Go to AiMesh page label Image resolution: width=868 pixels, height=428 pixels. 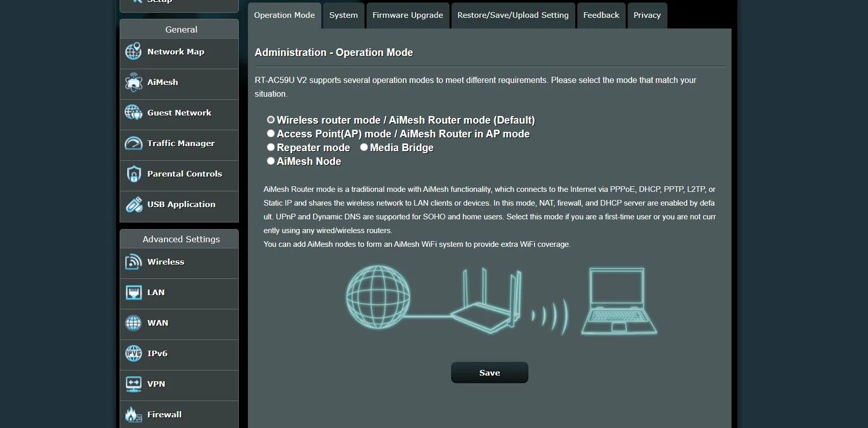[163, 82]
